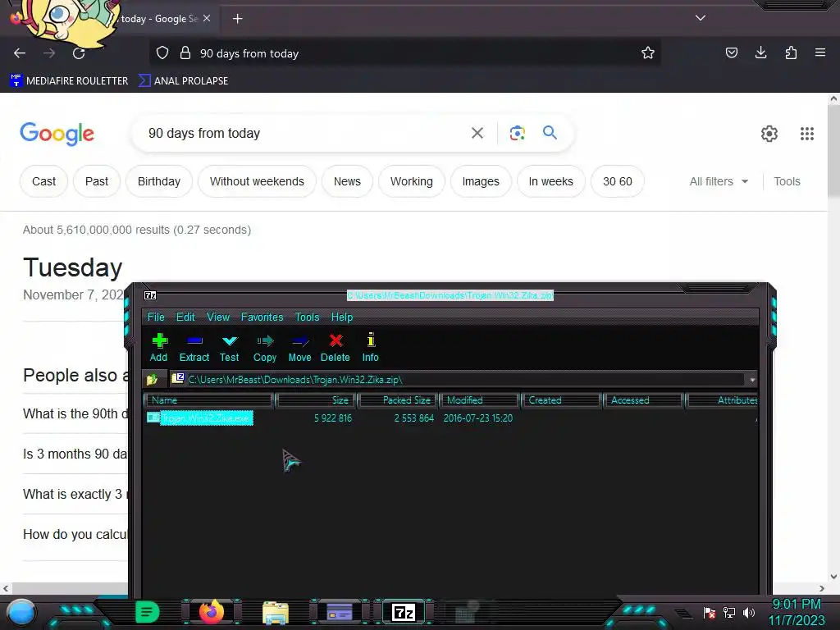Open the clock showing 9:01 PM

coord(797,612)
